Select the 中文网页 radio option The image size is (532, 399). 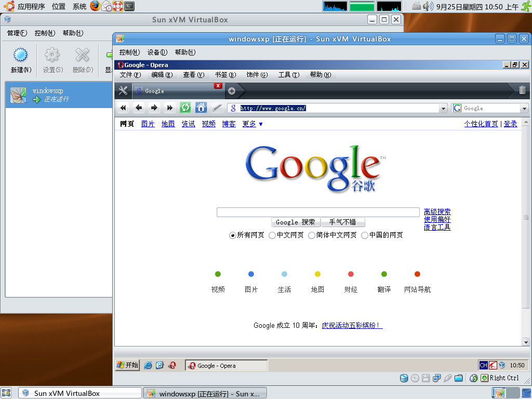272,235
